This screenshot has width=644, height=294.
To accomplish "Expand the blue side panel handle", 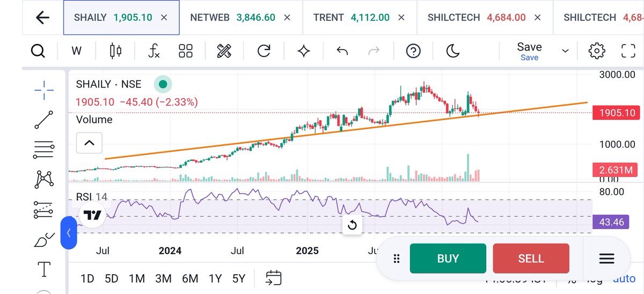I will click(x=69, y=232).
